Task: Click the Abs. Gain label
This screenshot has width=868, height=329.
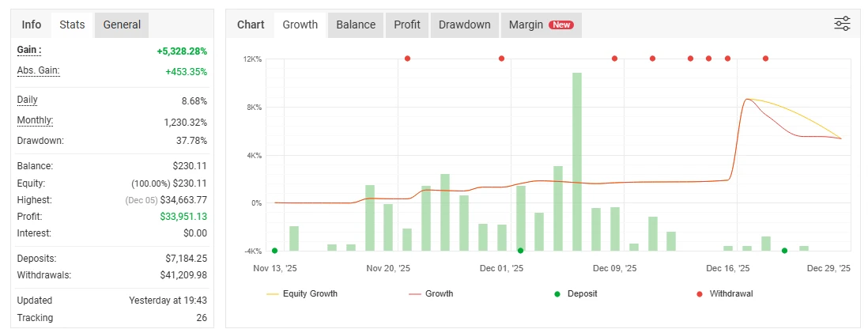Action: point(39,70)
